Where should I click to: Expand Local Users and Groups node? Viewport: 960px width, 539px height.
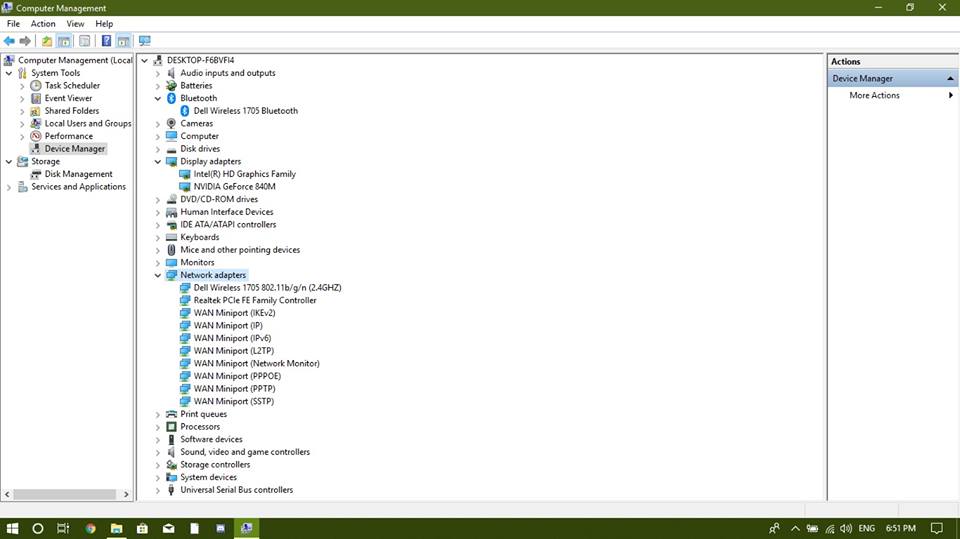coord(22,123)
